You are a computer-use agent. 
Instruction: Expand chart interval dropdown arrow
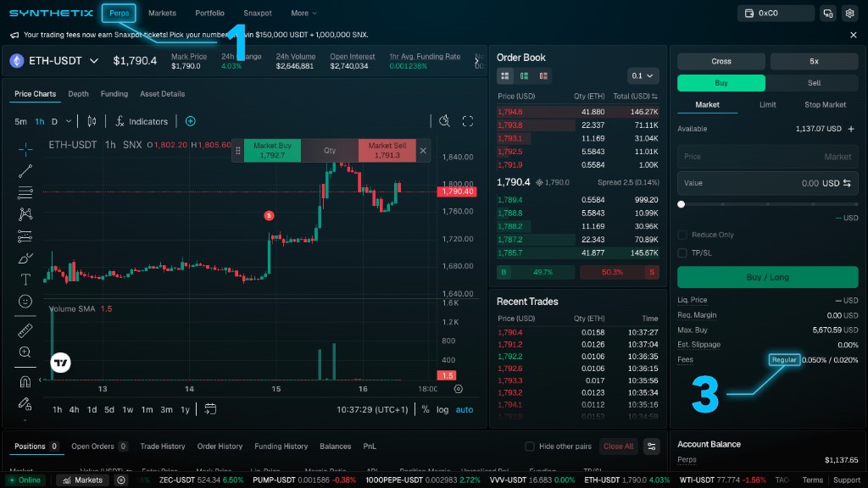click(x=69, y=121)
